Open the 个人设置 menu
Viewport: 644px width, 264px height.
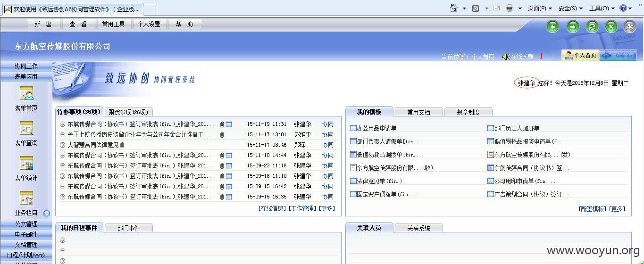[149, 24]
